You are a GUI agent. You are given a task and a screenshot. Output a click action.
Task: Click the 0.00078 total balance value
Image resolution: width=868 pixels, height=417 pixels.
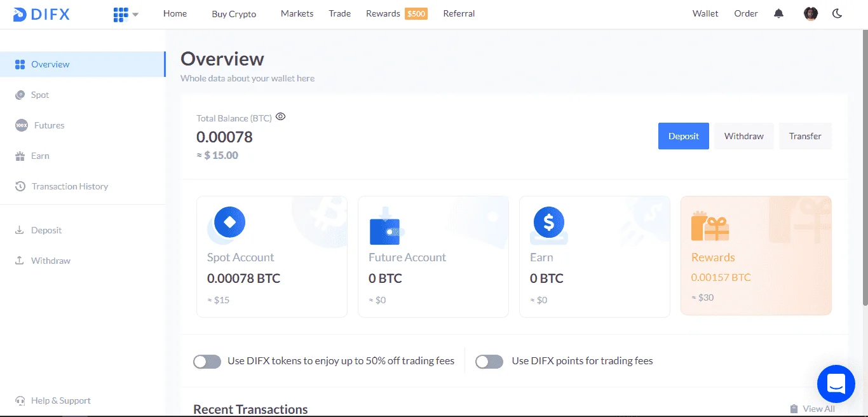coord(224,137)
